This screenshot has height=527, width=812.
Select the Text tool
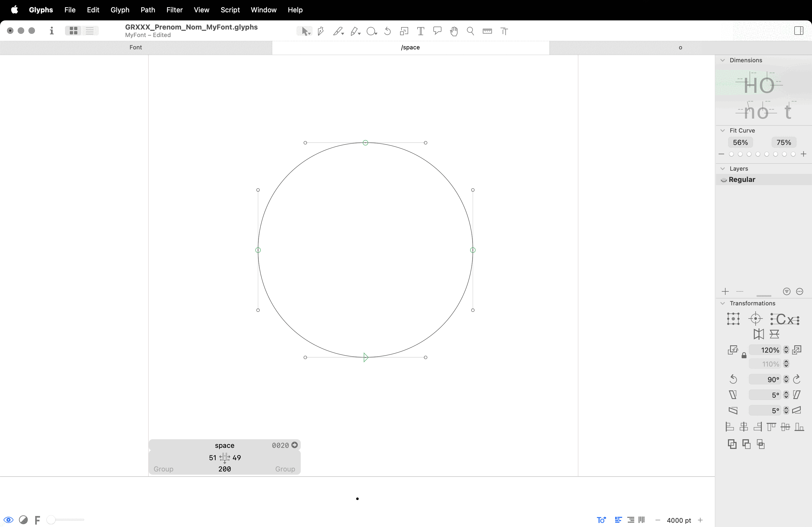pos(421,31)
